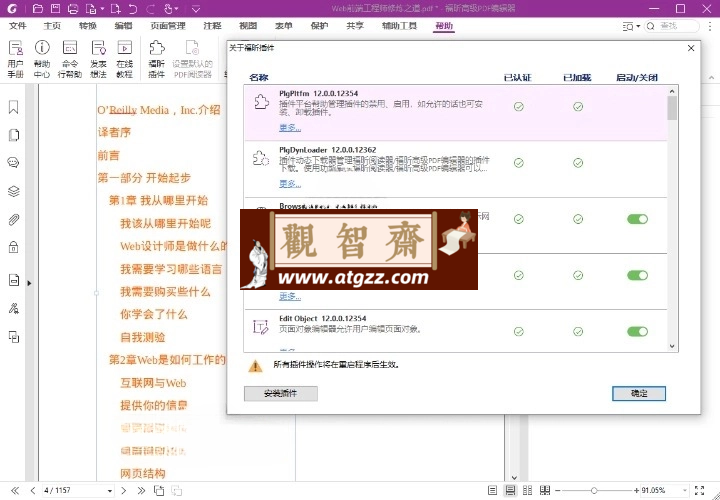Open the Pages thumbnail panel icon
The width and height of the screenshot is (720, 500).
(x=14, y=135)
